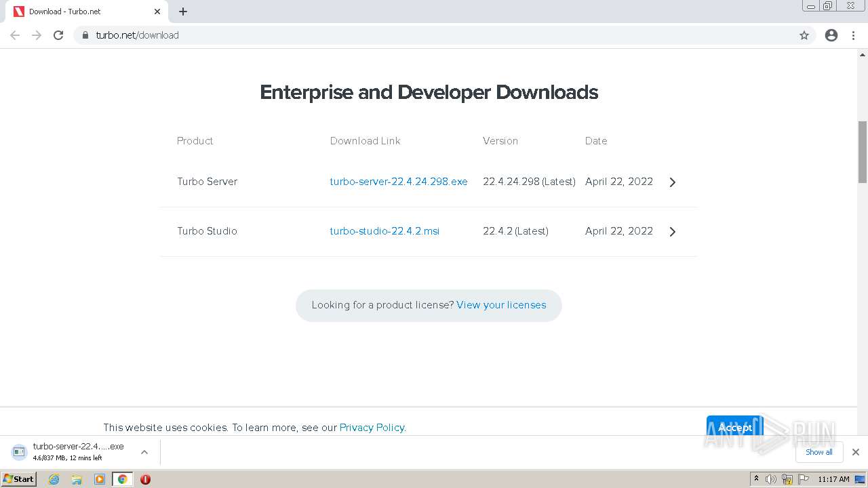868x488 pixels.
Task: Click the 11:17 AM system clock
Action: (x=833, y=479)
